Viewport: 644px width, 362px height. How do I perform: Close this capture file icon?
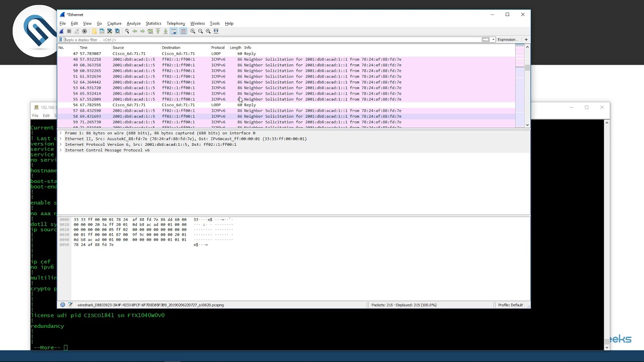point(110,31)
